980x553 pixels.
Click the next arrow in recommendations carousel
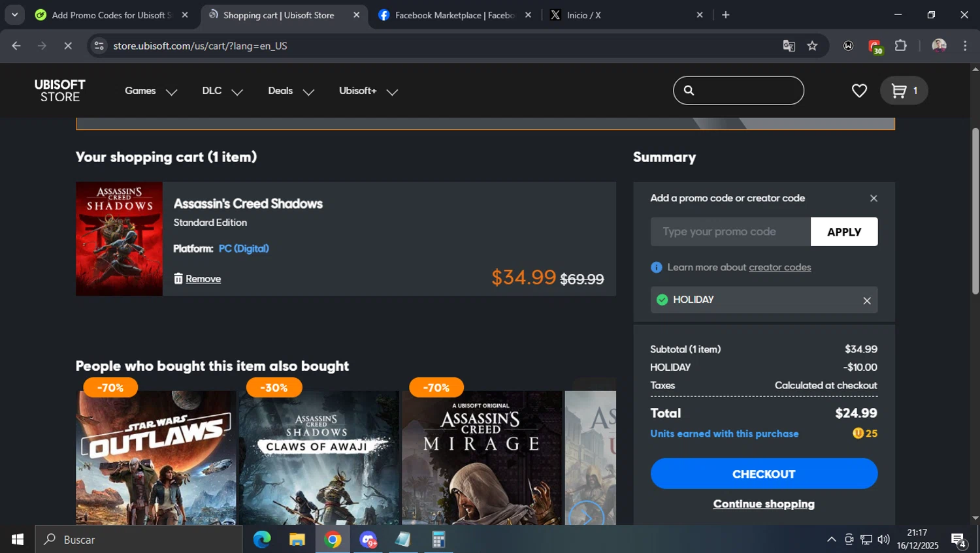click(586, 517)
